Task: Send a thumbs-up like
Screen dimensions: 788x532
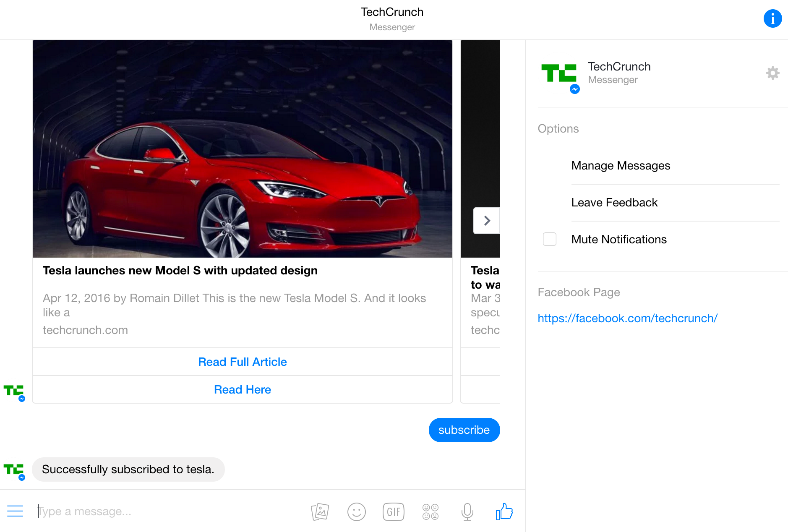Action: point(504,512)
